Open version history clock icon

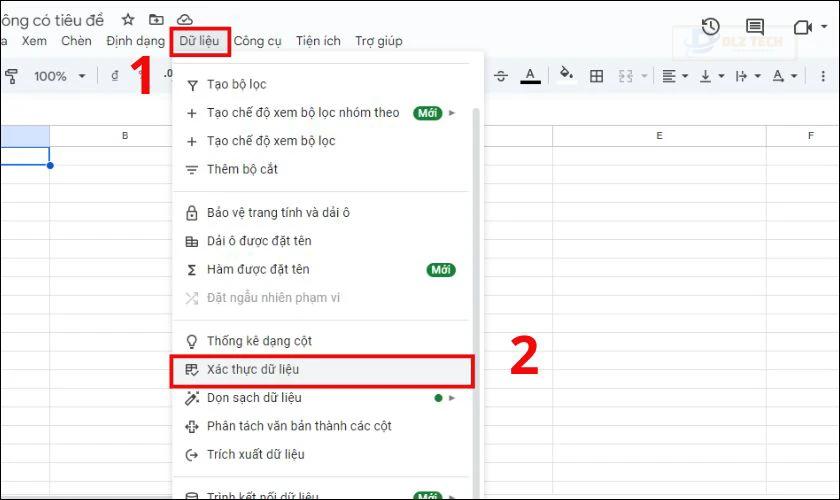pos(710,26)
